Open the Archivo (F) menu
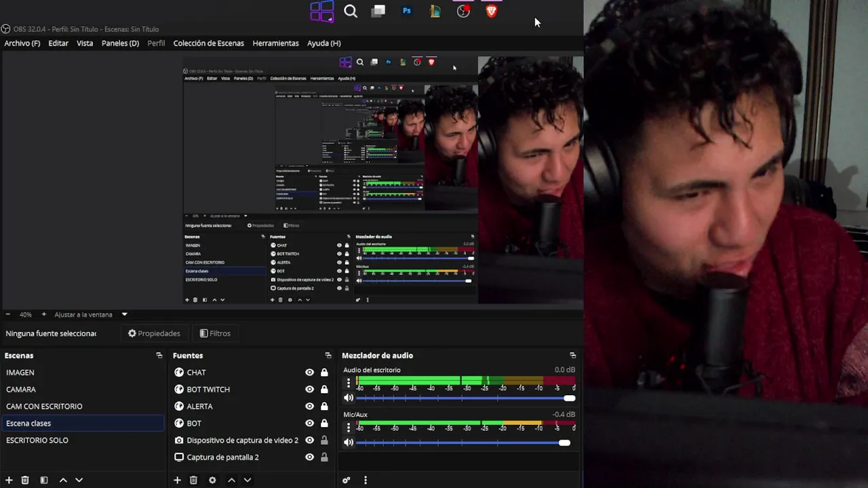Screen dimensions: 868x488 click(x=22, y=43)
